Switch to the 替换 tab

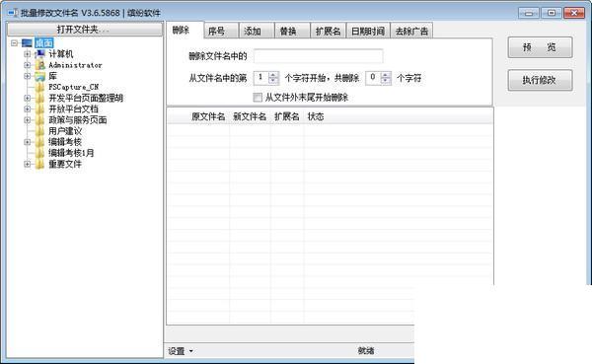point(292,31)
